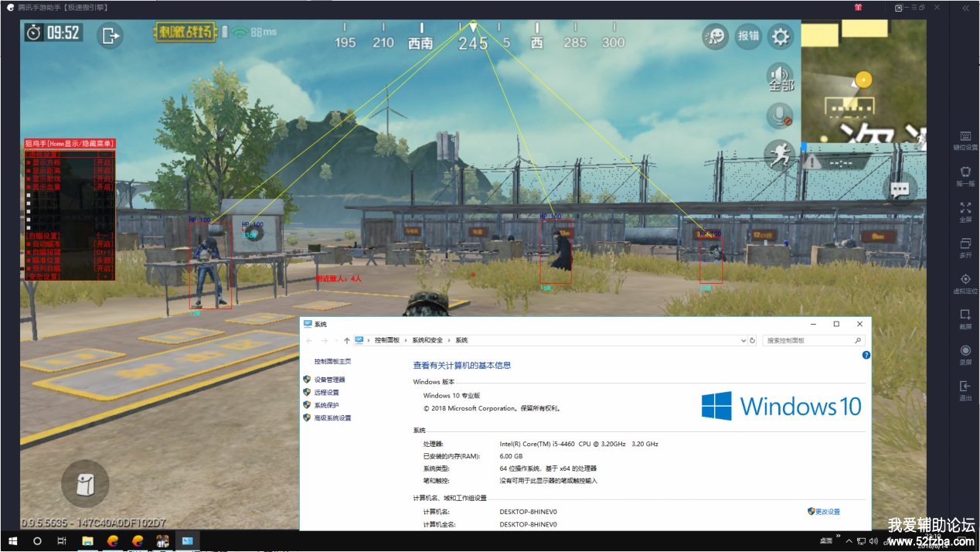Toggle the 全部 voice speaker icon

[780, 77]
